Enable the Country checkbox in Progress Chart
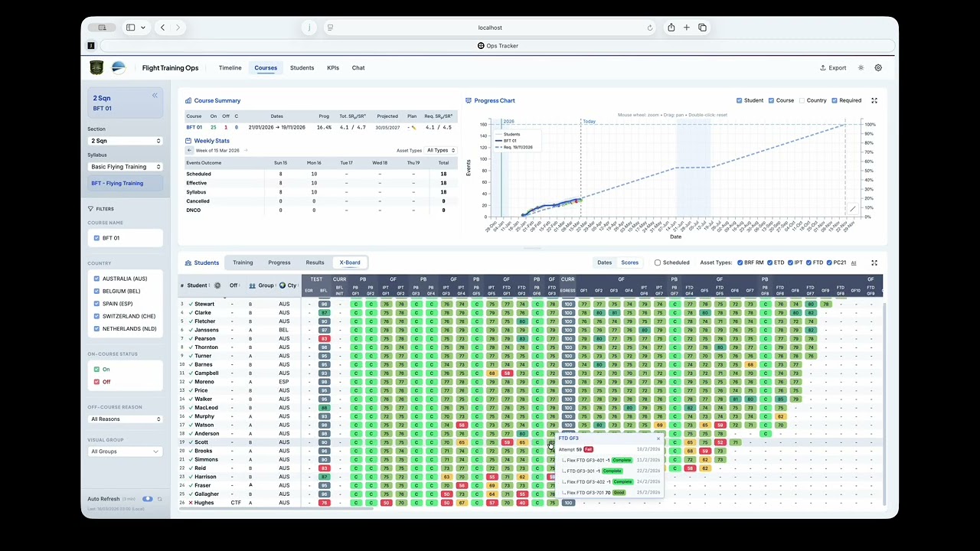The height and width of the screenshot is (551, 980). [x=802, y=100]
